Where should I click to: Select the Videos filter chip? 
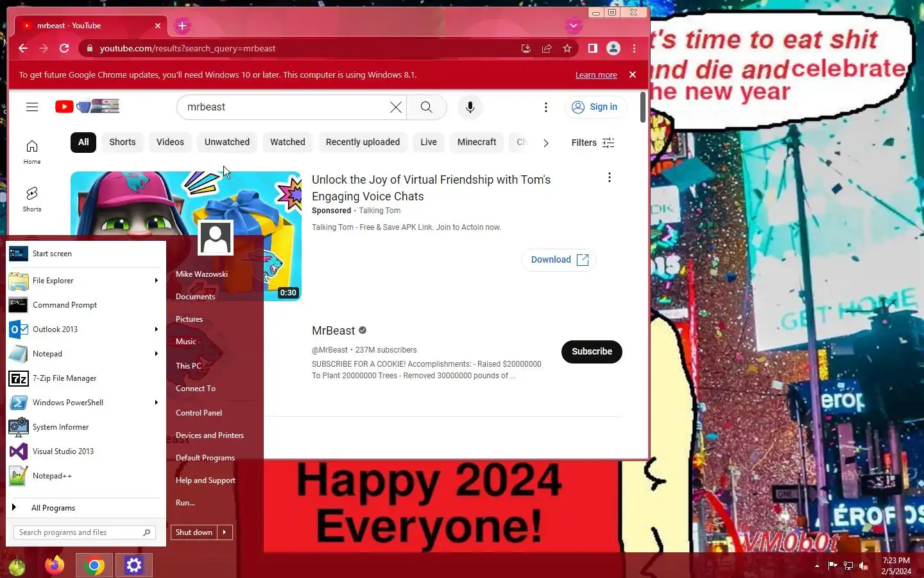170,142
